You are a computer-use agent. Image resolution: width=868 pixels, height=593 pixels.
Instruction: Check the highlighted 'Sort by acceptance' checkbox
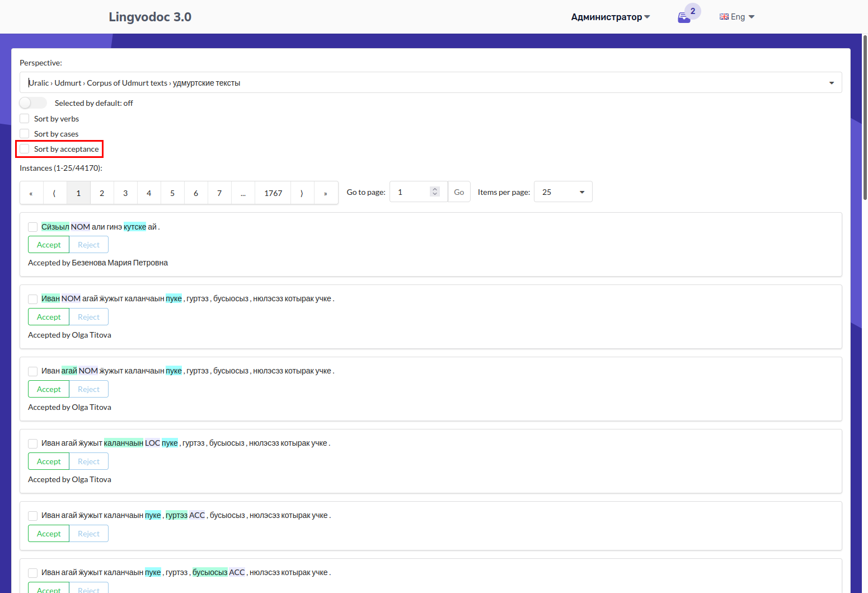24,148
